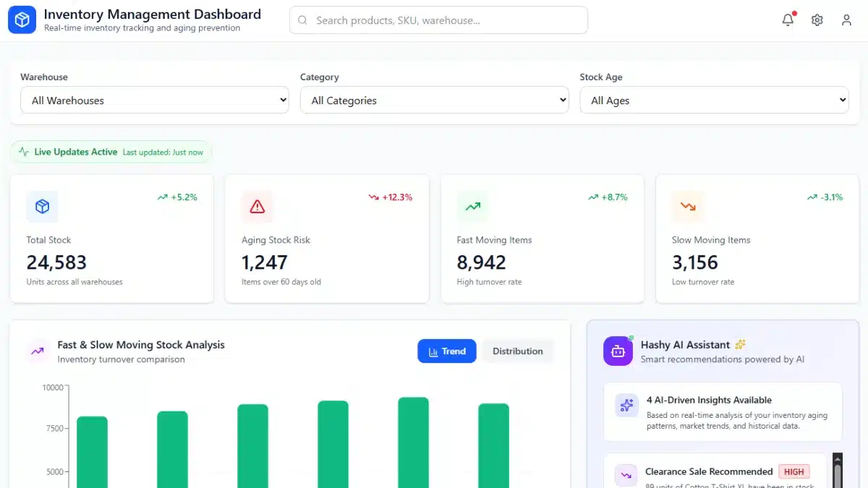Click the HIGH priority badge

tap(793, 472)
